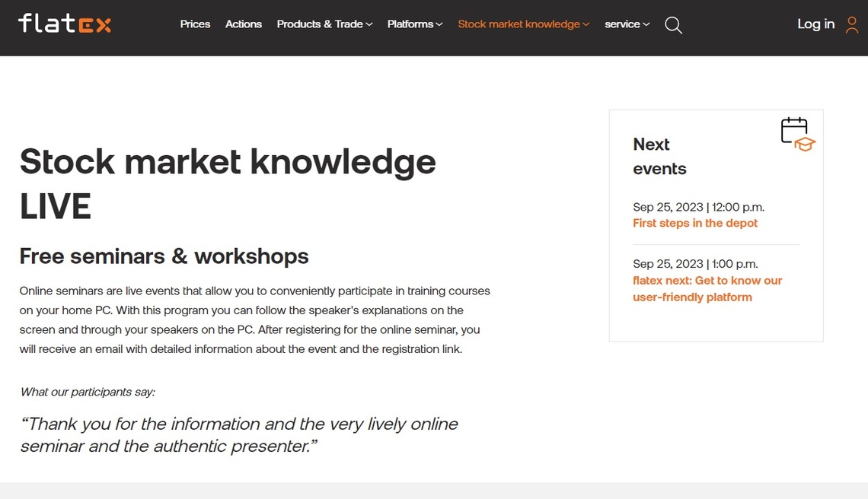Expand the Platforms dropdown

coord(415,24)
